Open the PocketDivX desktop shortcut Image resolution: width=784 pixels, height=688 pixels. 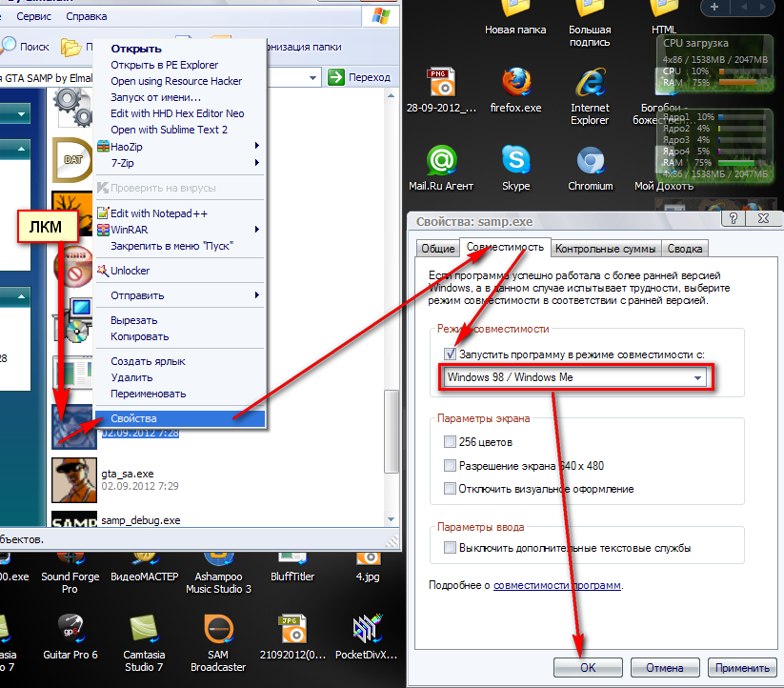pyautogui.click(x=367, y=629)
